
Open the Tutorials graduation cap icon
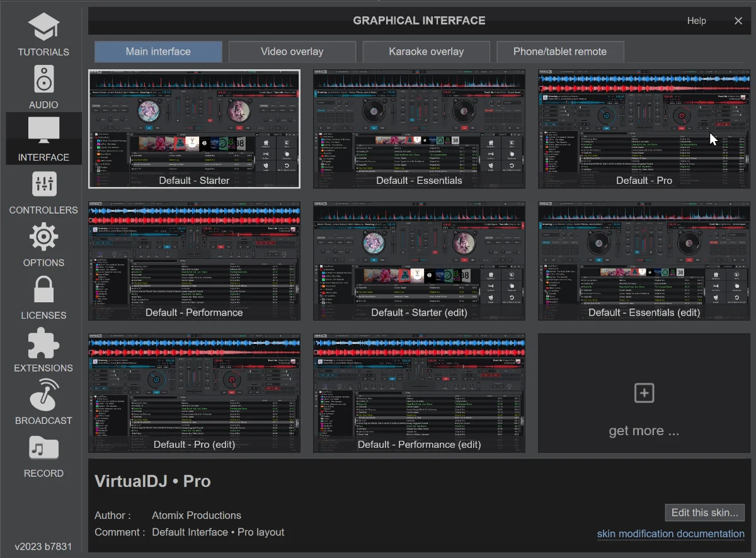(x=43, y=27)
